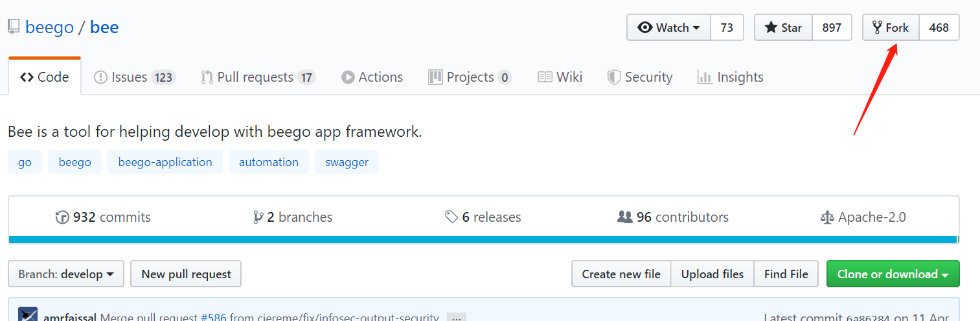Image resolution: width=980 pixels, height=321 pixels.
Task: Click the amrfaissal avatar thumbnail
Action: tap(28, 314)
